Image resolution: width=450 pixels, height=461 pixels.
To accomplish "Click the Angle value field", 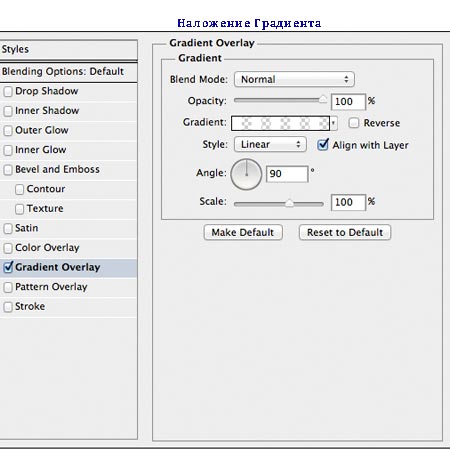I will (287, 174).
